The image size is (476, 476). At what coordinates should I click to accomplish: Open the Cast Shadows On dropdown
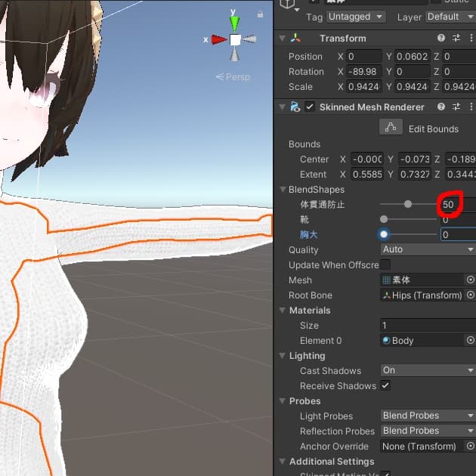pos(428,370)
